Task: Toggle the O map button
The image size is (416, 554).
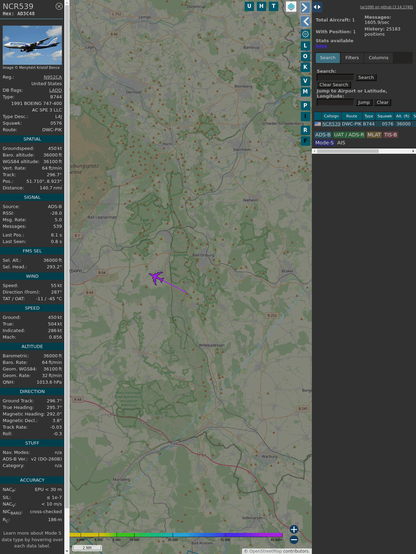Action: pyautogui.click(x=305, y=57)
